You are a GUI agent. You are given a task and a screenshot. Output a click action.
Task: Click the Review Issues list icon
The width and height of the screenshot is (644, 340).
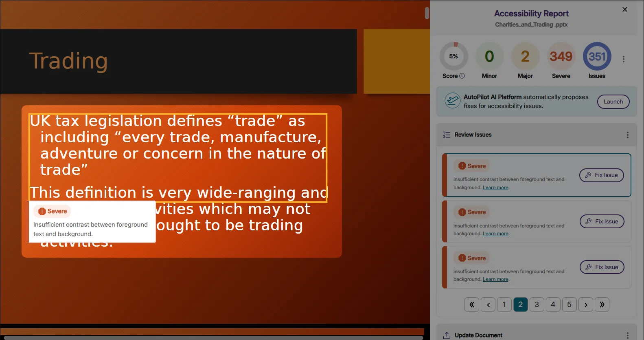(x=447, y=135)
